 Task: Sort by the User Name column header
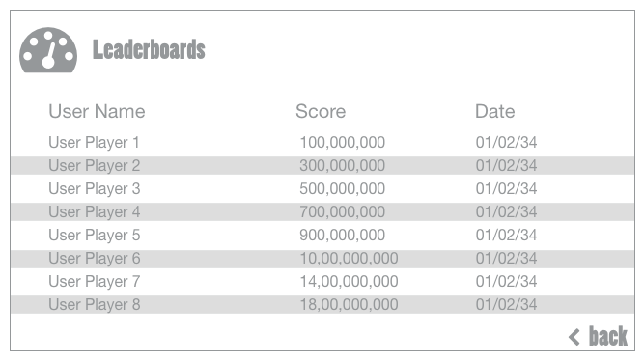click(97, 111)
